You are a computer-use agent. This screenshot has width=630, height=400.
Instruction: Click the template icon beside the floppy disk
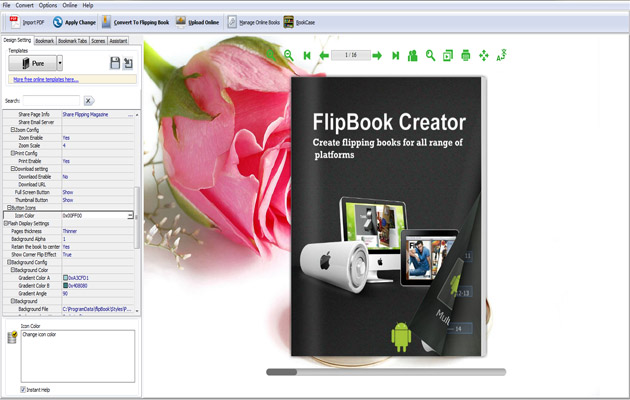(x=128, y=63)
